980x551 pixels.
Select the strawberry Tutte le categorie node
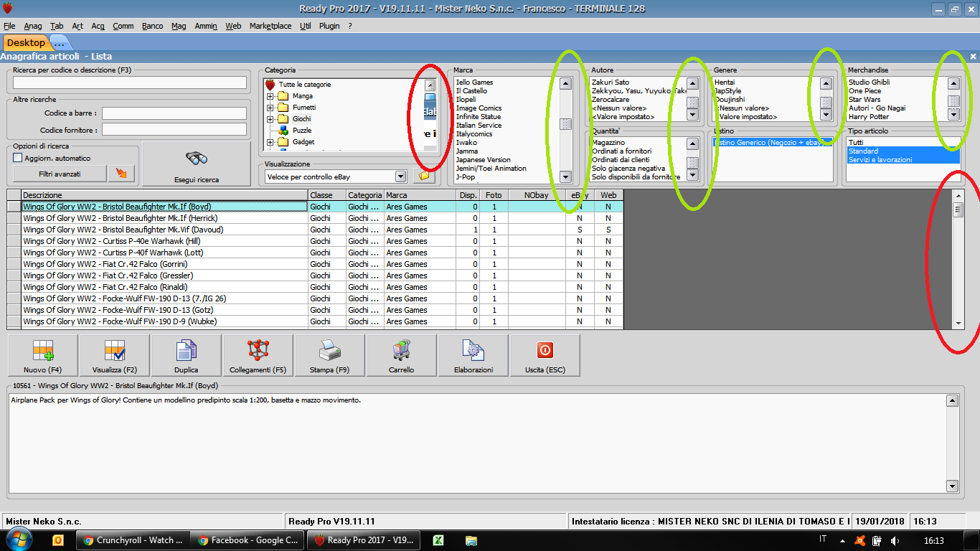[x=270, y=85]
